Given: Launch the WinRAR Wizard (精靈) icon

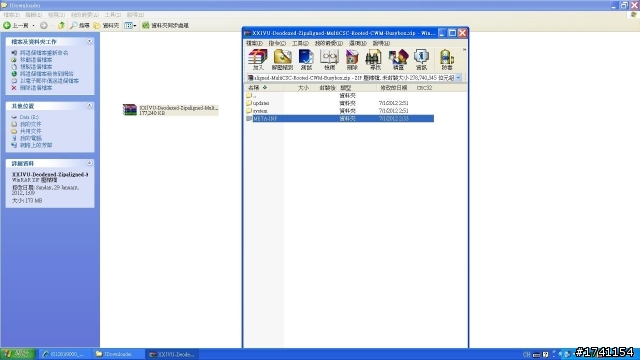Looking at the screenshot, I should coord(398,60).
